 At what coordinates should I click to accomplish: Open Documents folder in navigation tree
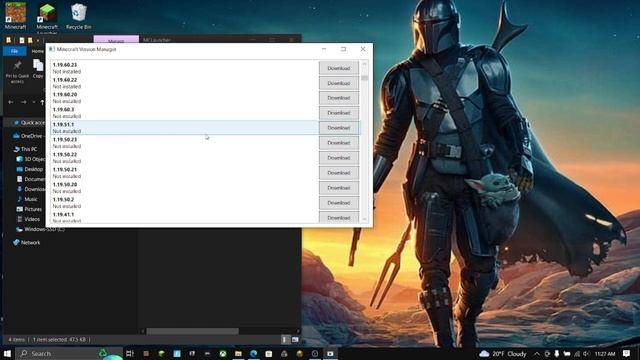[31, 179]
